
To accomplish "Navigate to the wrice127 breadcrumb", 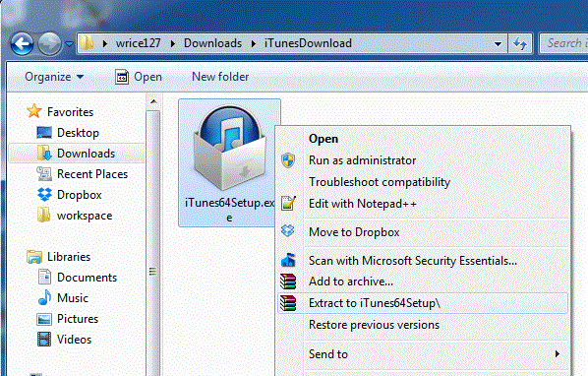I will (138, 43).
